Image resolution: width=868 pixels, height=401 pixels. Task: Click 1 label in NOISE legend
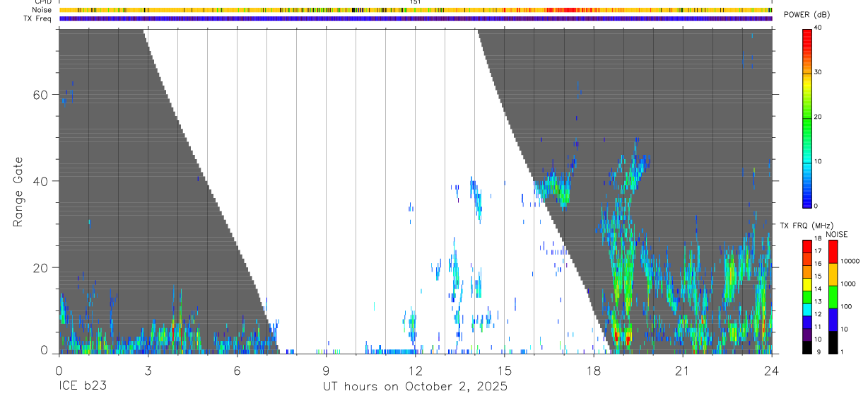pos(843,352)
